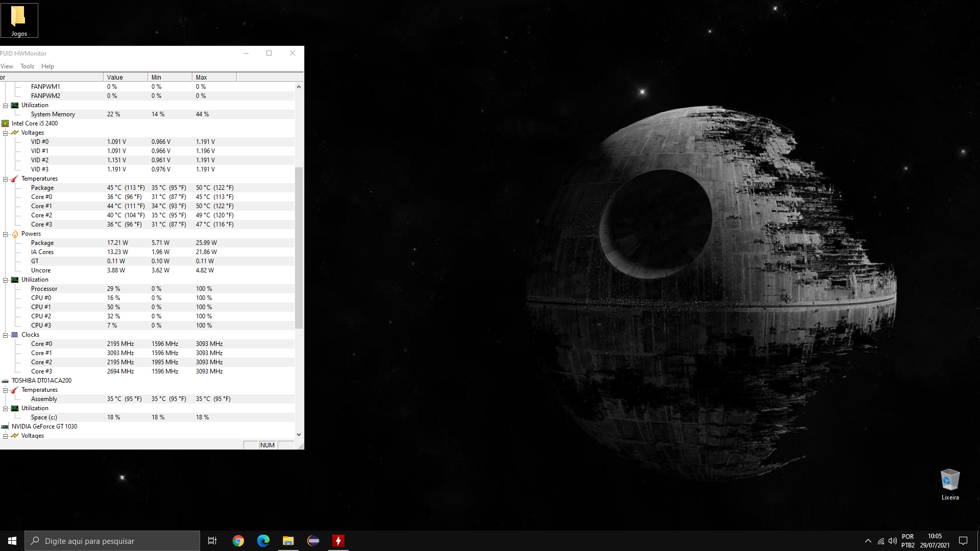Viewport: 980px width, 551px height.
Task: Select the System Memory row
Action: 147,114
